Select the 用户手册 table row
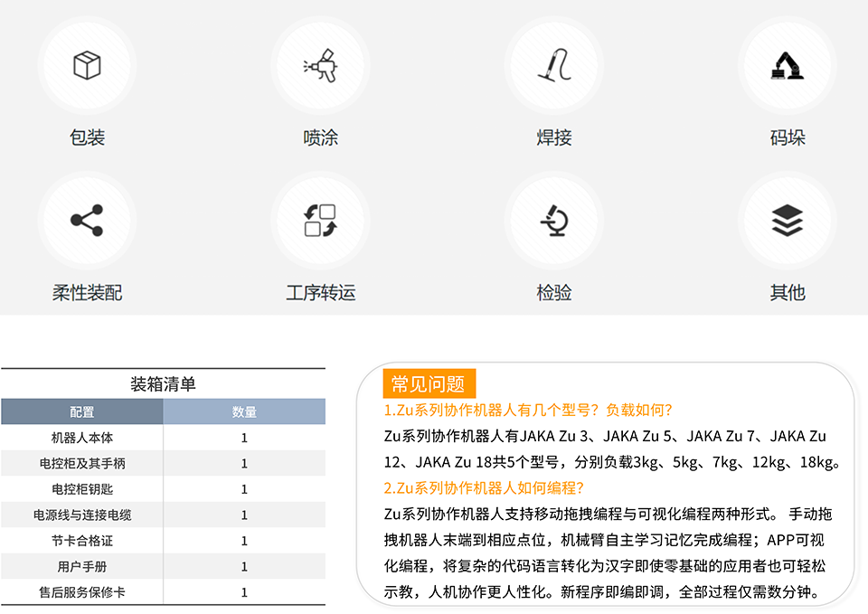The height and width of the screenshot is (614, 868). [82, 567]
